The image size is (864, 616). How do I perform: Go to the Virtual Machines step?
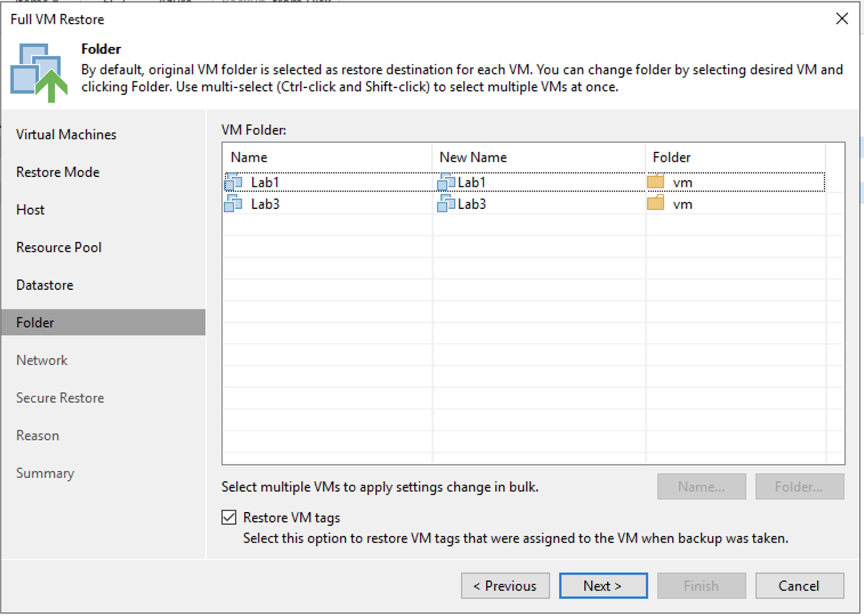66,135
